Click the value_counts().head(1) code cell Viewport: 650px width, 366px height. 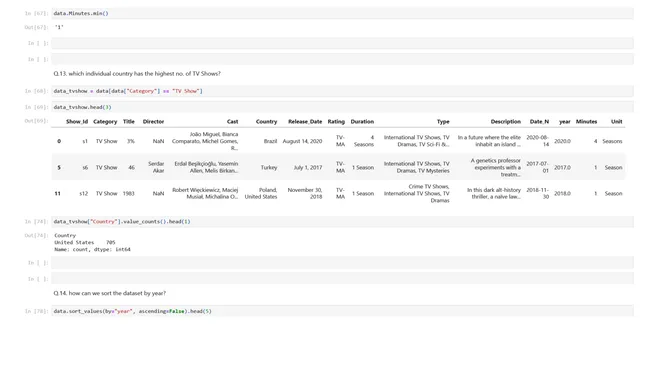[x=342, y=221]
